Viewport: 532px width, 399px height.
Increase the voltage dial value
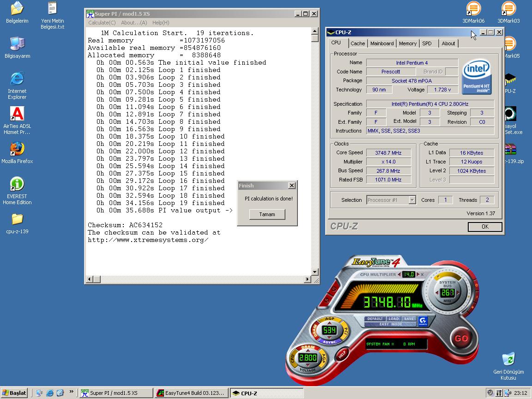(308, 351)
